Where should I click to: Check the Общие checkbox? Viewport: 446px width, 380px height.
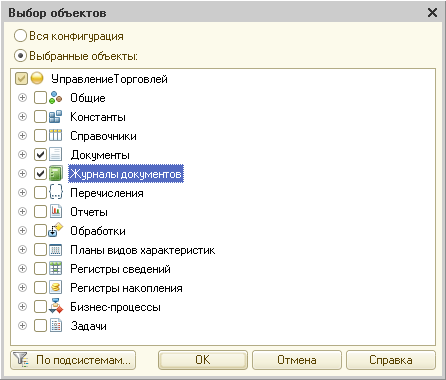(x=40, y=98)
